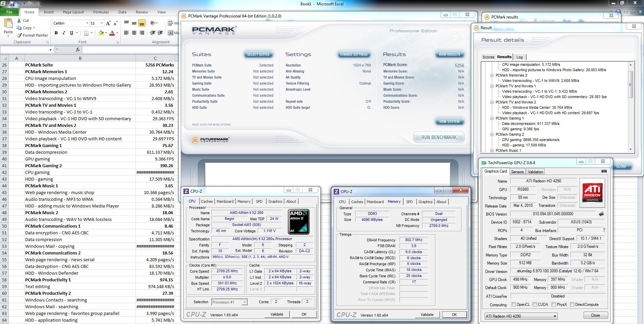Open the font size dropdown
The image size is (644, 324).
(x=101, y=23)
